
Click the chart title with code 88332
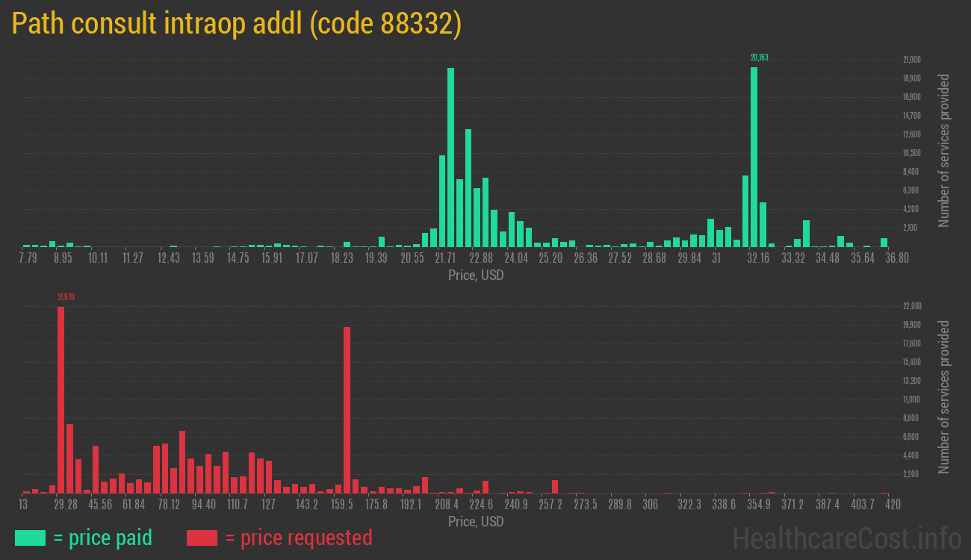(x=237, y=24)
